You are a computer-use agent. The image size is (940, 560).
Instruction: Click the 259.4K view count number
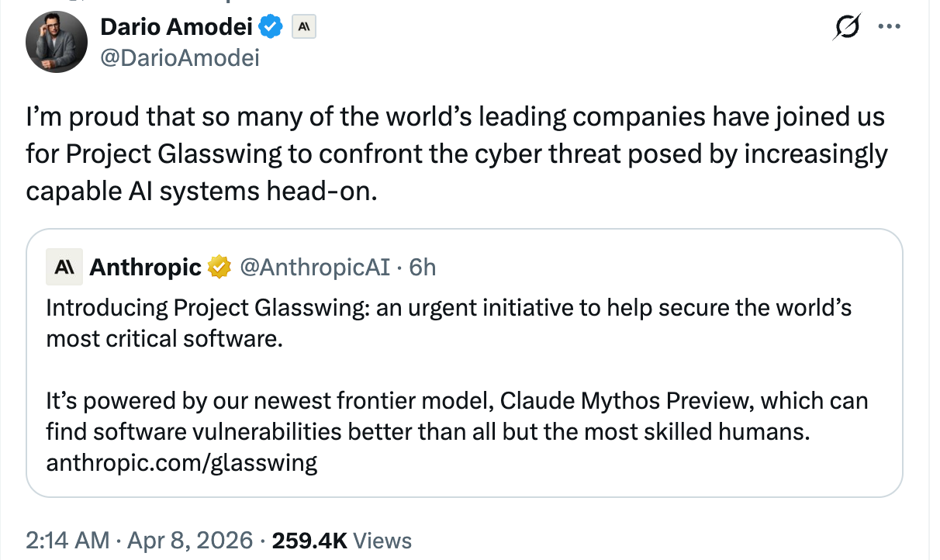click(309, 541)
